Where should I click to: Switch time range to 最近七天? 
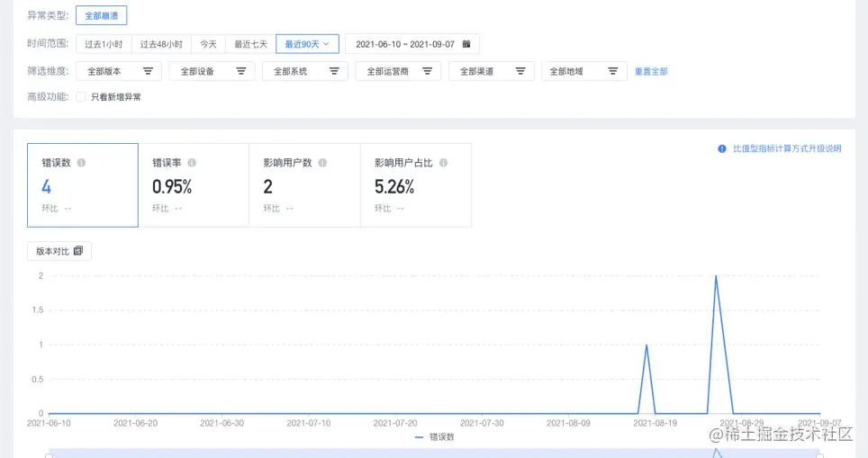pos(251,44)
